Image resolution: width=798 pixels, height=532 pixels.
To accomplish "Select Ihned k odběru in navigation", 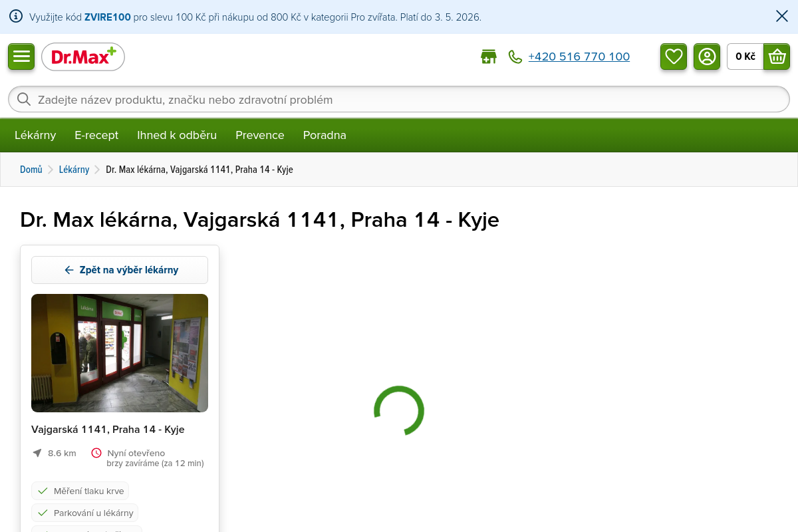I will coord(177,135).
